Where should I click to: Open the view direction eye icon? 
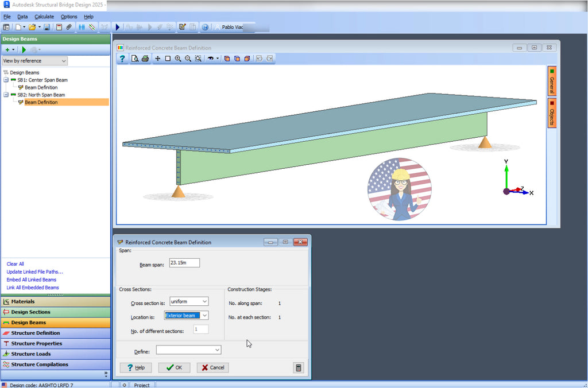pos(211,59)
